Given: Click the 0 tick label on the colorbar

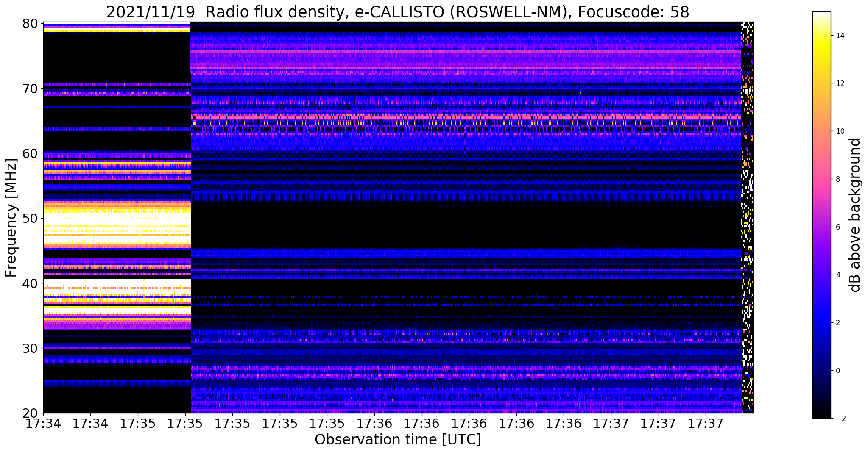Looking at the screenshot, I should tap(837, 371).
